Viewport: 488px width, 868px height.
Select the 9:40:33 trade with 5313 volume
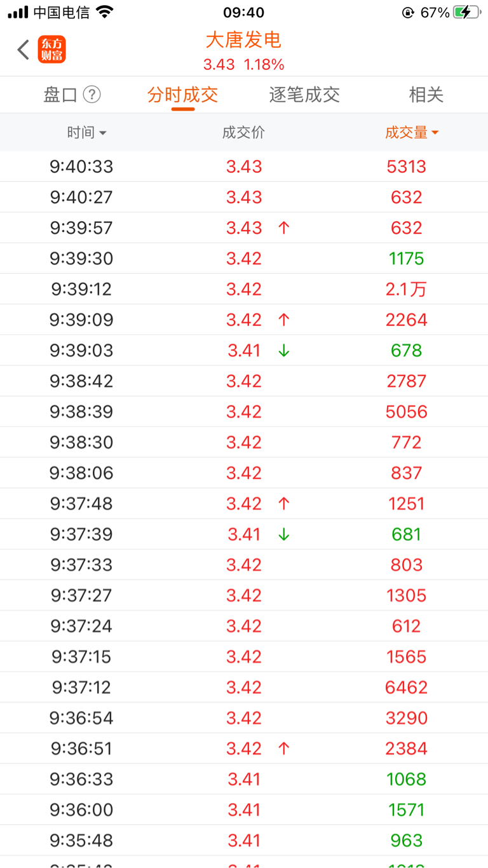pos(244,166)
